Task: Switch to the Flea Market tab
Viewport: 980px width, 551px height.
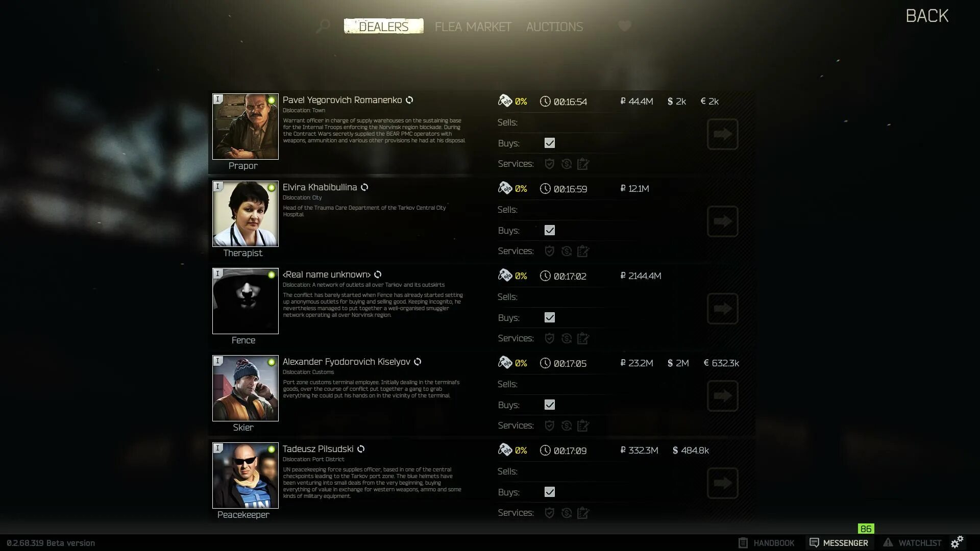Action: click(473, 27)
